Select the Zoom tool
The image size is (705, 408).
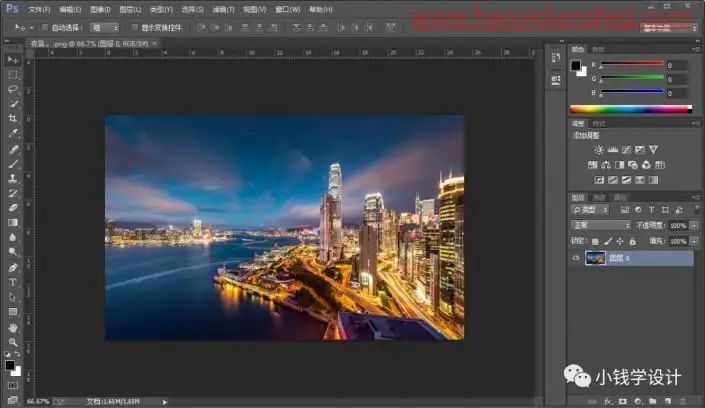pyautogui.click(x=13, y=342)
